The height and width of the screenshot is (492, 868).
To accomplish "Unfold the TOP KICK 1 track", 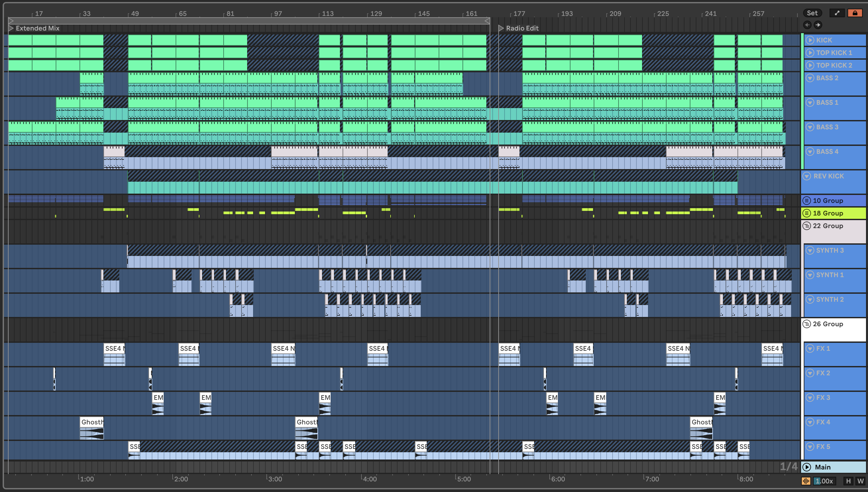I will coord(810,53).
